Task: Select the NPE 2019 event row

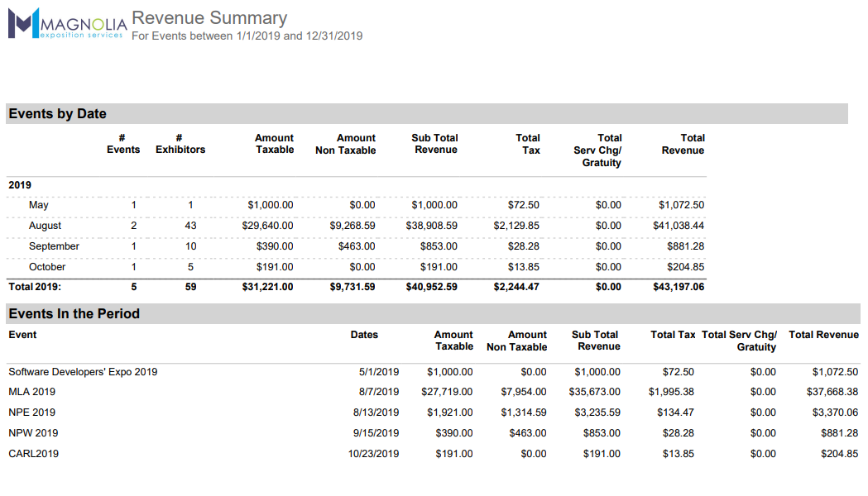Action: 31,413
